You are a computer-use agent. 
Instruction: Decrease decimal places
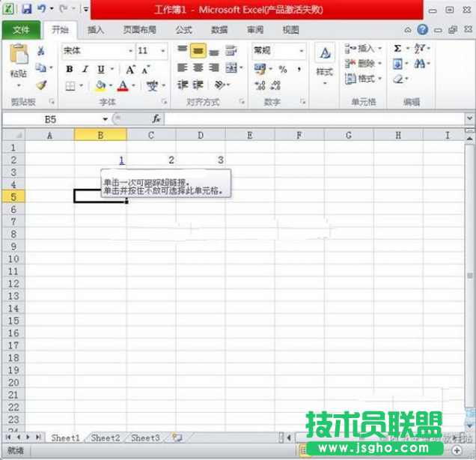275,85
